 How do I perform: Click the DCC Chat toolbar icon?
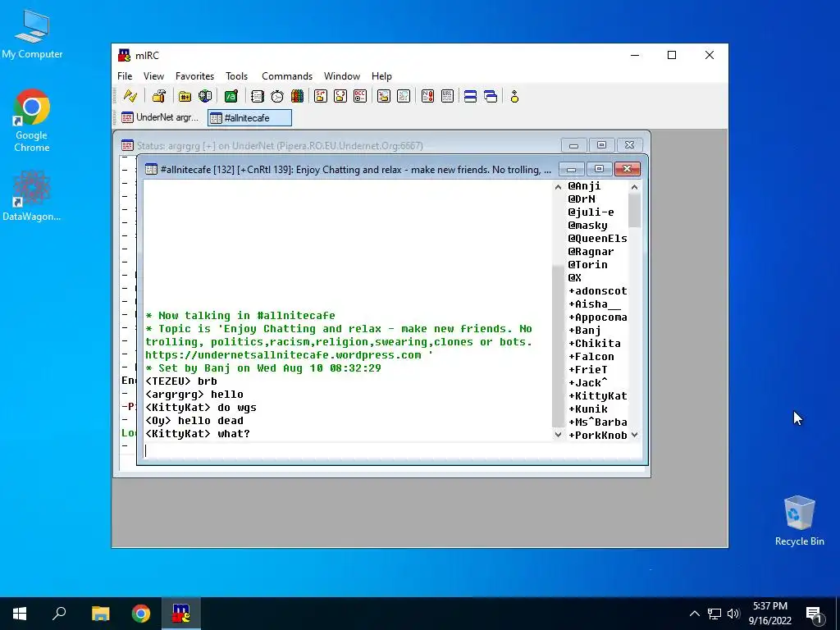point(340,97)
